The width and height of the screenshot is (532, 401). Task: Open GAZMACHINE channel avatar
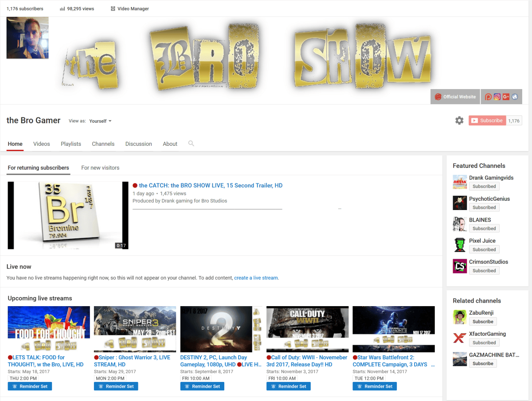[460, 359]
